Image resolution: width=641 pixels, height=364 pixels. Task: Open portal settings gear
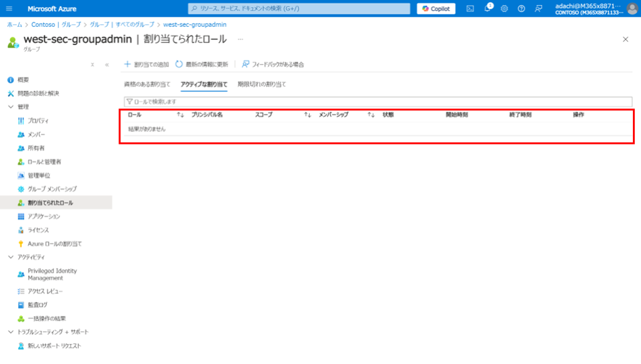[x=504, y=9]
